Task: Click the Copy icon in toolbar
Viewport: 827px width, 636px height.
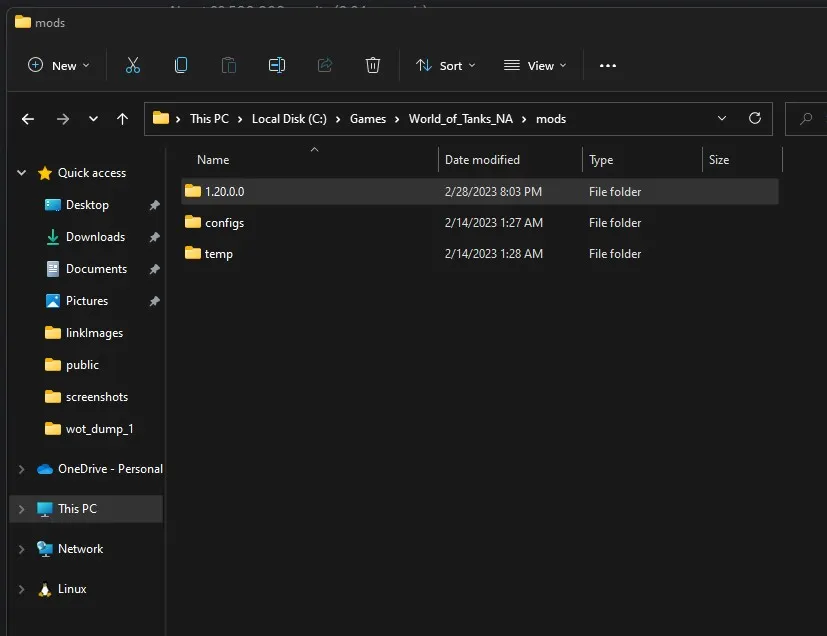Action: pyautogui.click(x=181, y=65)
